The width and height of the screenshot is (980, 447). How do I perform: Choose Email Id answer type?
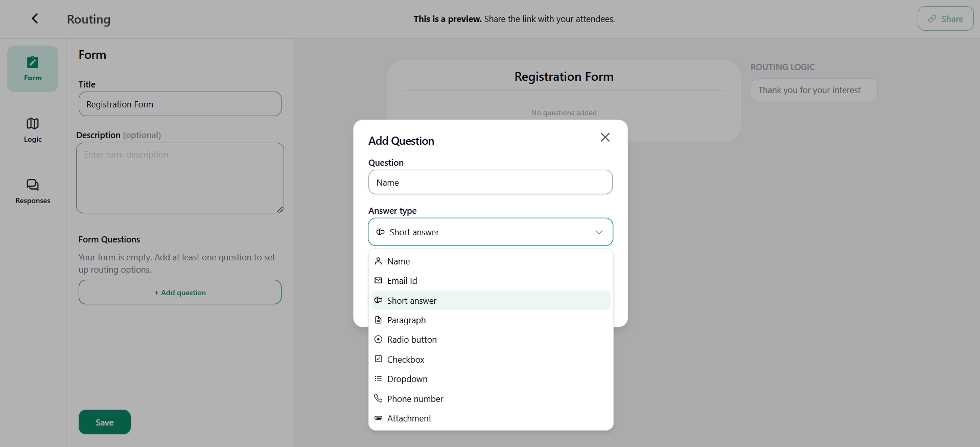tap(402, 281)
